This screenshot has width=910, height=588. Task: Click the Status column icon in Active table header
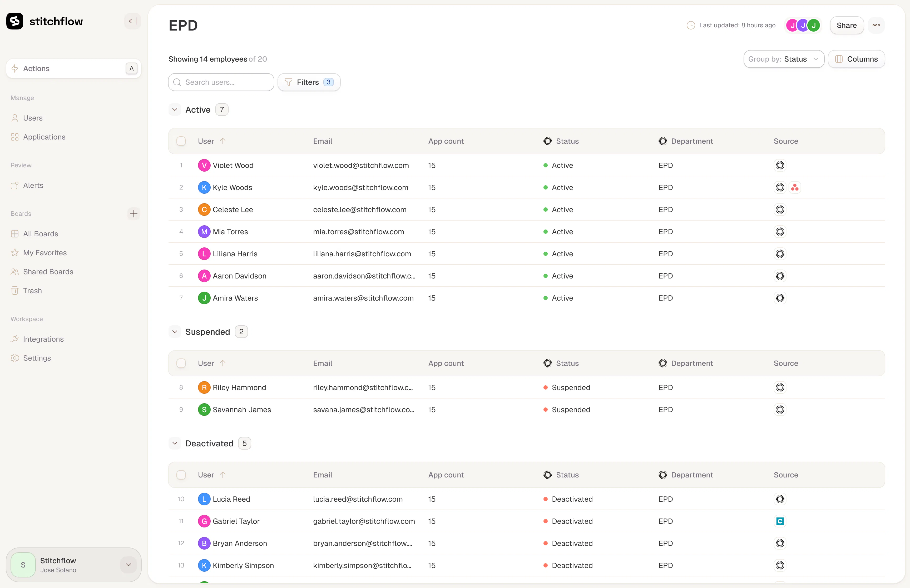pyautogui.click(x=547, y=141)
